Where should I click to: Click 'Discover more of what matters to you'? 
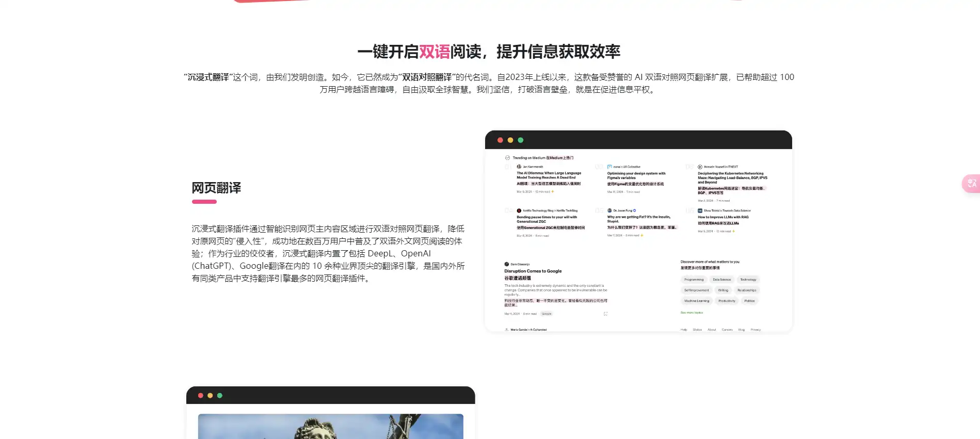point(710,262)
